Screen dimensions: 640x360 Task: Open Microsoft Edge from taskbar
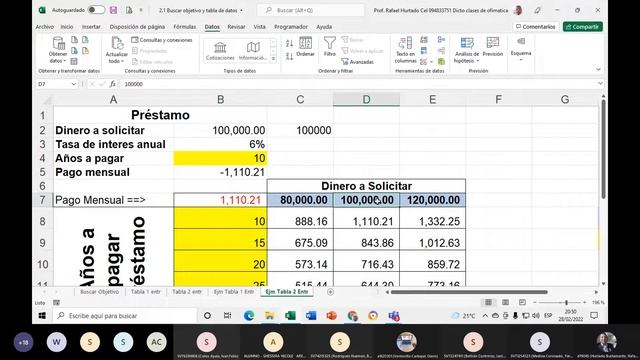coord(249,316)
